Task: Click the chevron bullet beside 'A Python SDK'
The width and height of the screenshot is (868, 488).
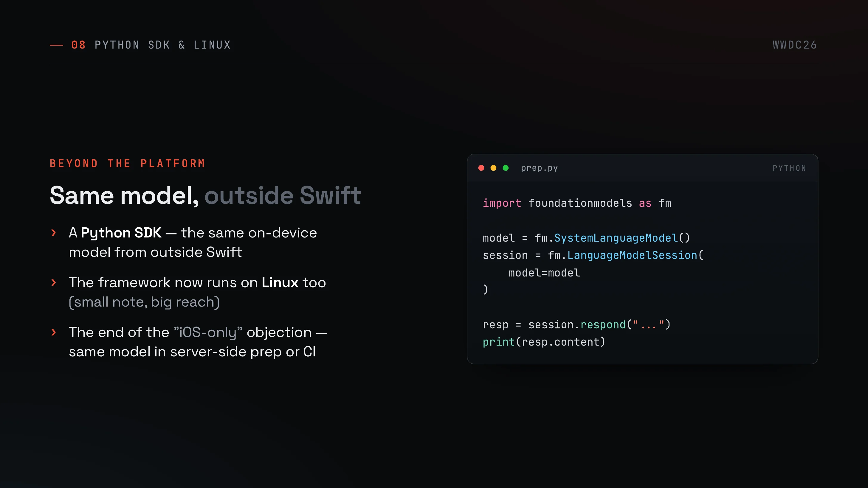Action: (x=53, y=233)
